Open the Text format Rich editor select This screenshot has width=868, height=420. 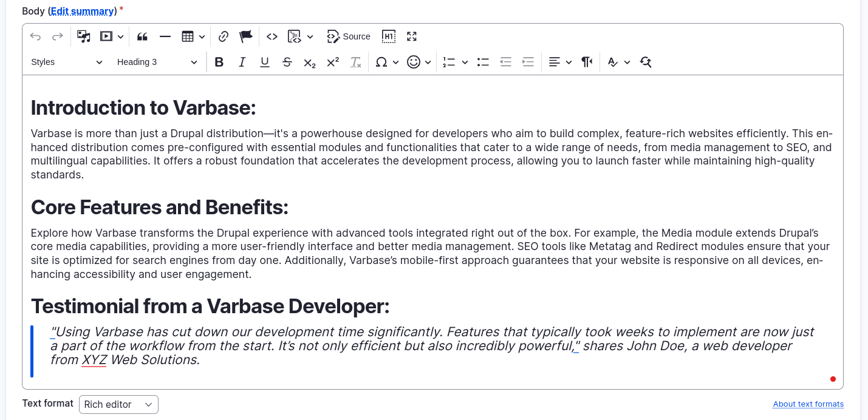[118, 404]
